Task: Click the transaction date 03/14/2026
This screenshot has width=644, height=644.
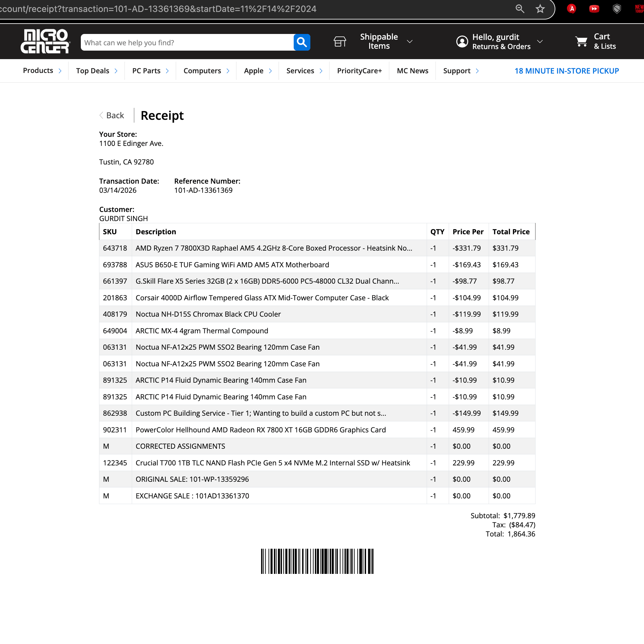Action: tap(118, 190)
